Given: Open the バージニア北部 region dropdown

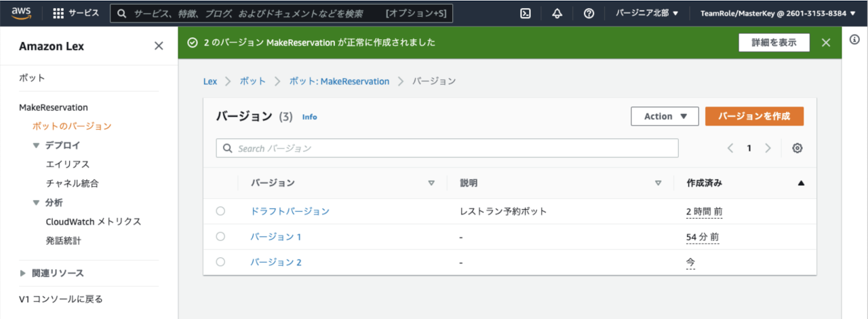Looking at the screenshot, I should 647,13.
